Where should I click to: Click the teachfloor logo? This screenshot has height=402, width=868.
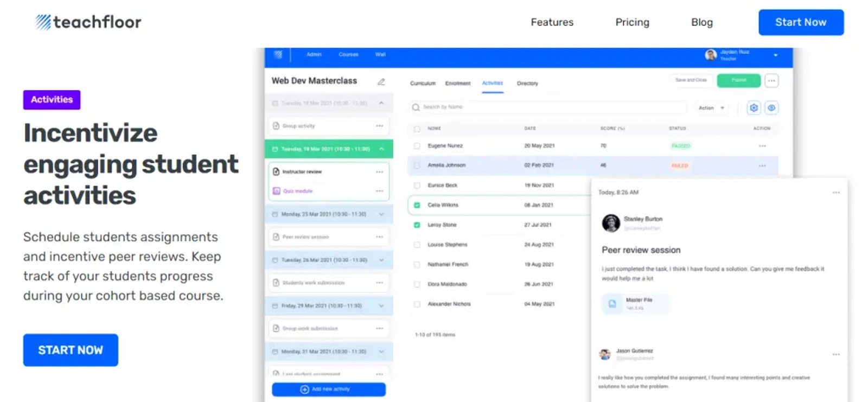[88, 22]
